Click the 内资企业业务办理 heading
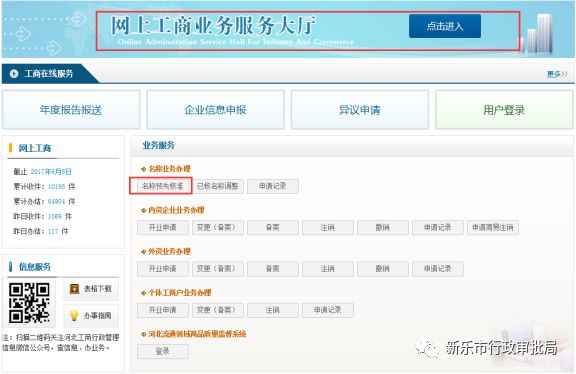This screenshot has width=576, height=374. pyautogui.click(x=176, y=210)
